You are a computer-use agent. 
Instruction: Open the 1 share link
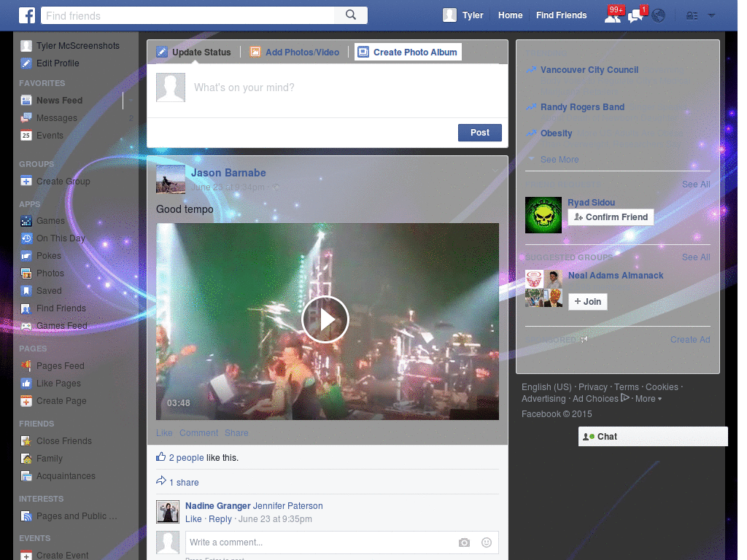[x=184, y=483]
